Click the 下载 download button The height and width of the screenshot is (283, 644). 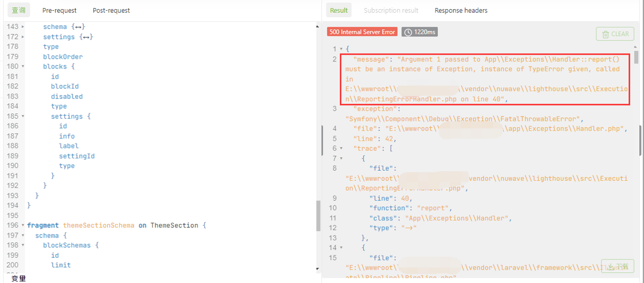[617, 266]
